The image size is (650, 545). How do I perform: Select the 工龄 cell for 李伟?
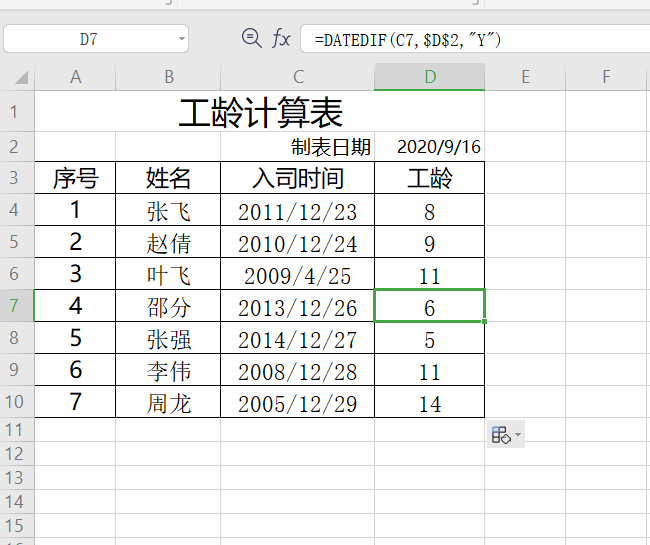[x=429, y=370]
